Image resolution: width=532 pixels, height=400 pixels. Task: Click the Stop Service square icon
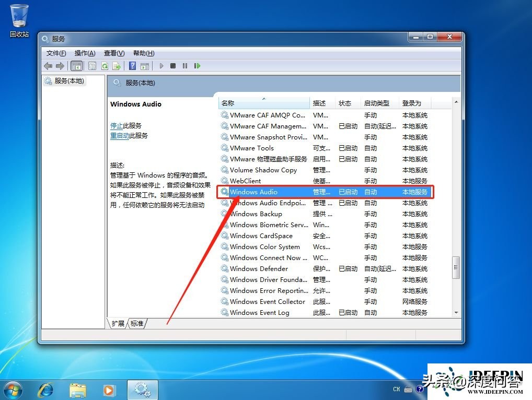pyautogui.click(x=172, y=66)
